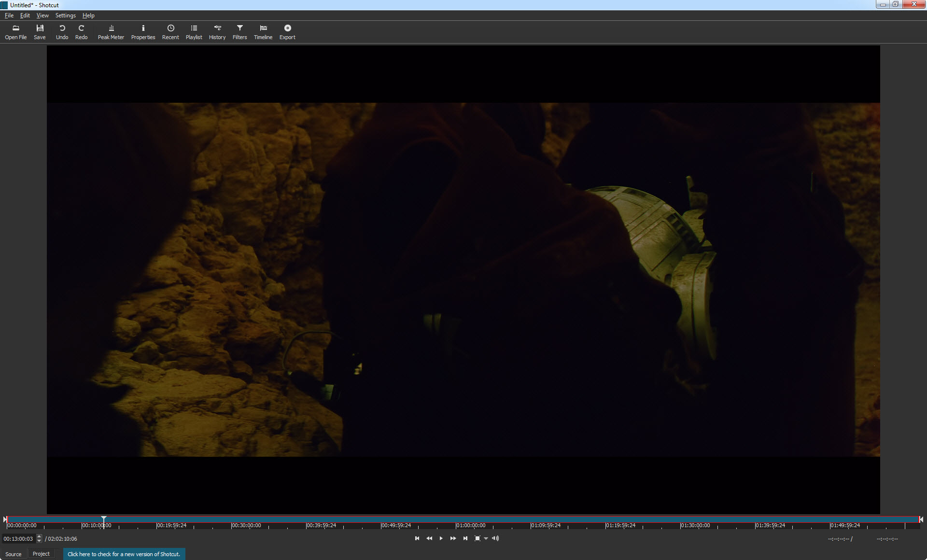
Task: Click the current timecode field 00:13:00:03
Action: click(x=18, y=539)
